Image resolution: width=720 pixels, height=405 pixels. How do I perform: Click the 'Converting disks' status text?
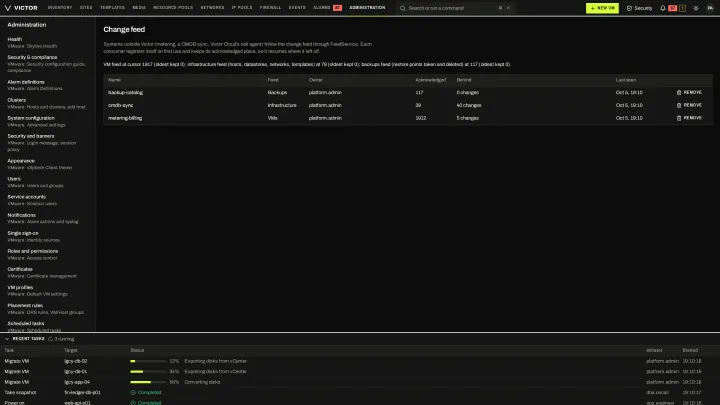point(202,382)
